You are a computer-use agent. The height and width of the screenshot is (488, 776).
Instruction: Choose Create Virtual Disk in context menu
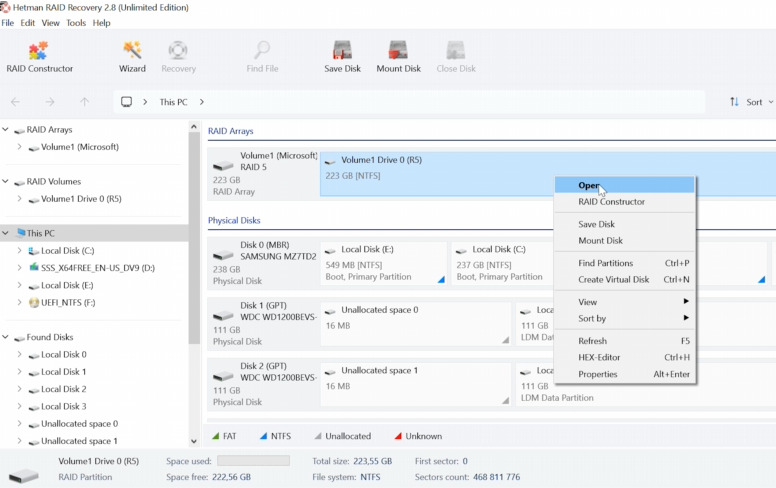tap(625, 280)
